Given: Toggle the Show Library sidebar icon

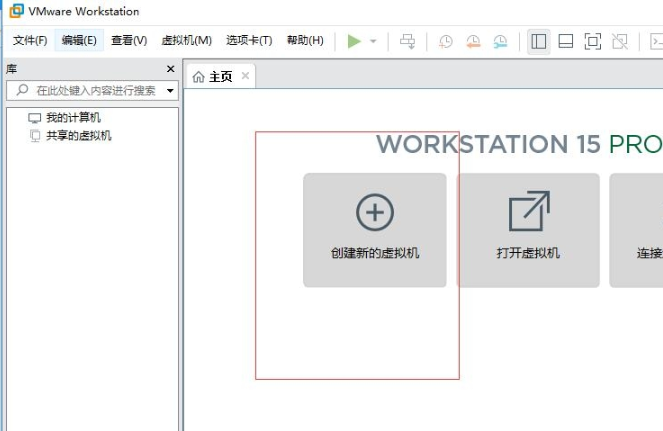Looking at the screenshot, I should 538,41.
